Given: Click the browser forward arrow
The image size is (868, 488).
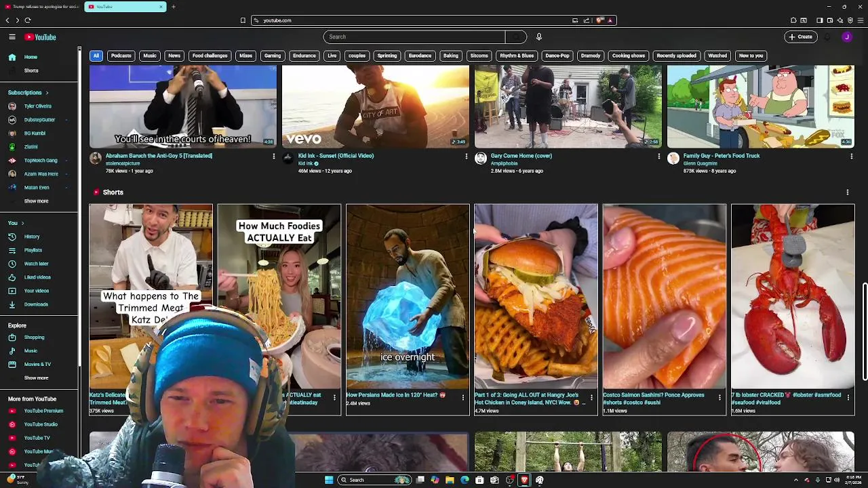Looking at the screenshot, I should pos(17,20).
